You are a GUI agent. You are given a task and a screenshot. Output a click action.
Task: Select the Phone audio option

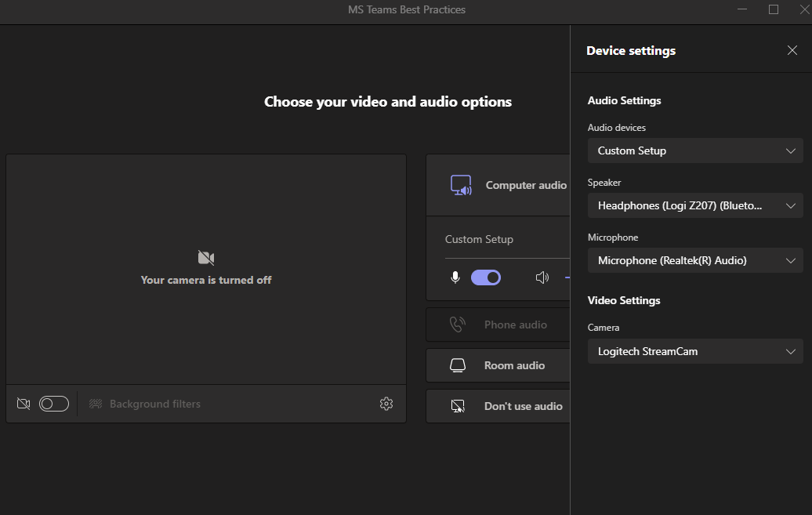click(498, 325)
